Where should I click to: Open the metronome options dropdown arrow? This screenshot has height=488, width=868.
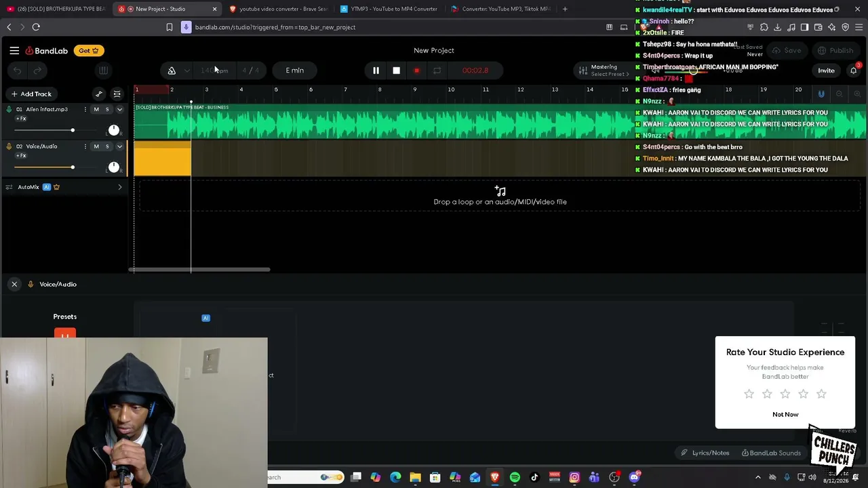[186, 70]
